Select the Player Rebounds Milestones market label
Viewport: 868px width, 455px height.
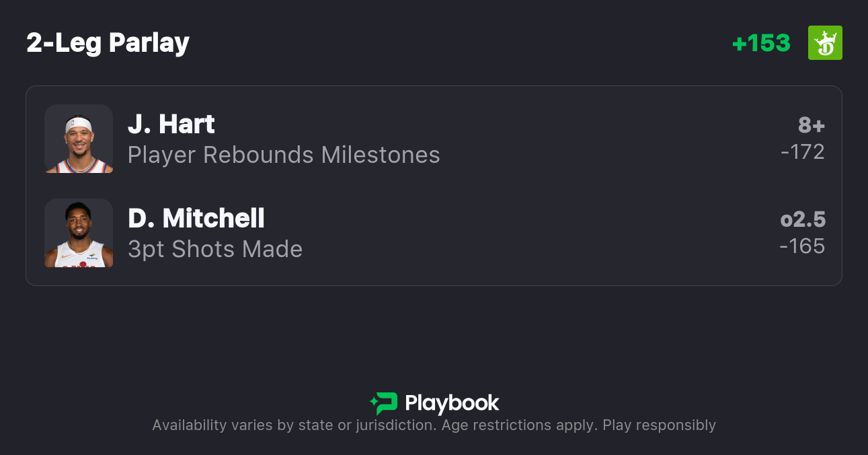(x=284, y=155)
